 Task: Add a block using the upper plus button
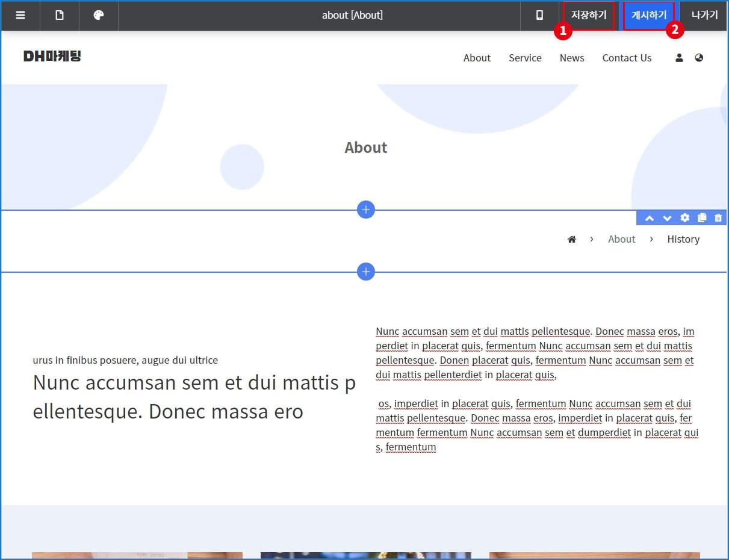[366, 210]
